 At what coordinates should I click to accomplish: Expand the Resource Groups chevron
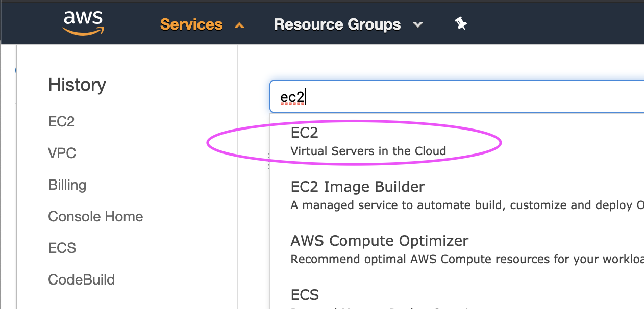click(x=418, y=25)
